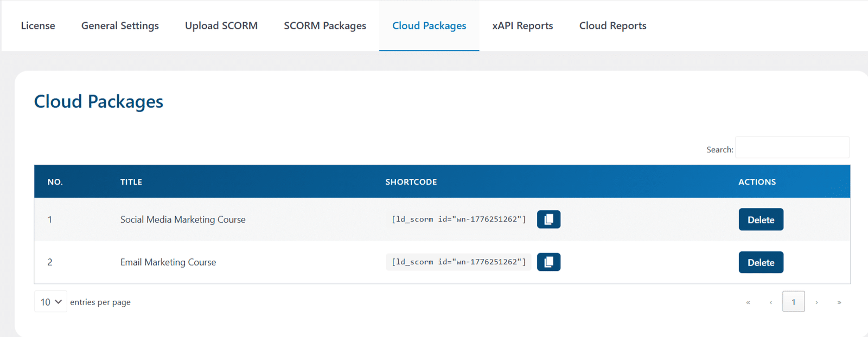Screen dimensions: 868x337
Task: Switch to General Settings tab
Action: pyautogui.click(x=120, y=25)
